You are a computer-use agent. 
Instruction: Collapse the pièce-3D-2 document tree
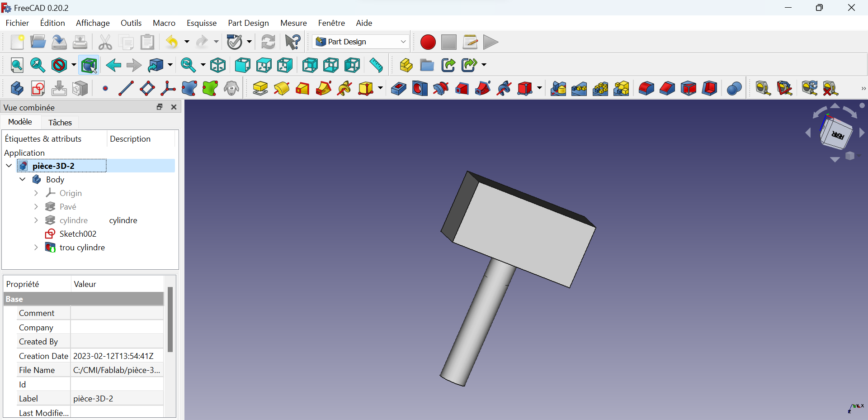[9, 166]
